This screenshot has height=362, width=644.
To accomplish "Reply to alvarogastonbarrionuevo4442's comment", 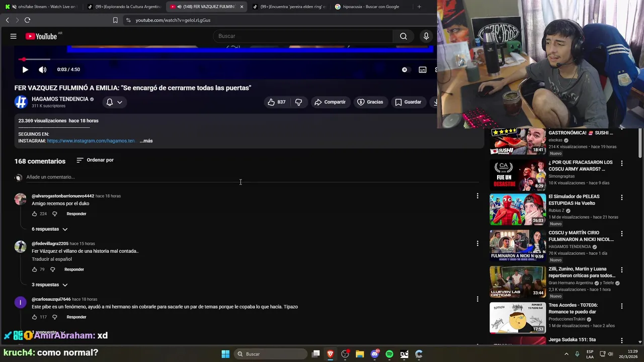I will 76,214.
